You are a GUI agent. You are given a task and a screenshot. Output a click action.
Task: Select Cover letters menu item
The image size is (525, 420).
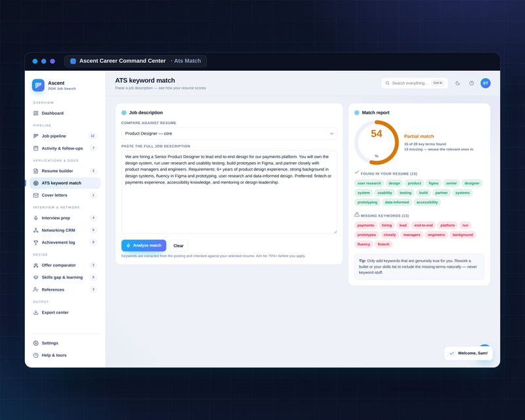point(65,196)
